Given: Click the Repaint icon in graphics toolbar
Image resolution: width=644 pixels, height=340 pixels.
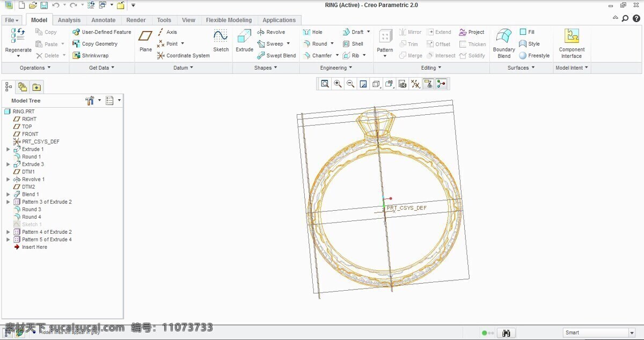Looking at the screenshot, I should tap(363, 84).
